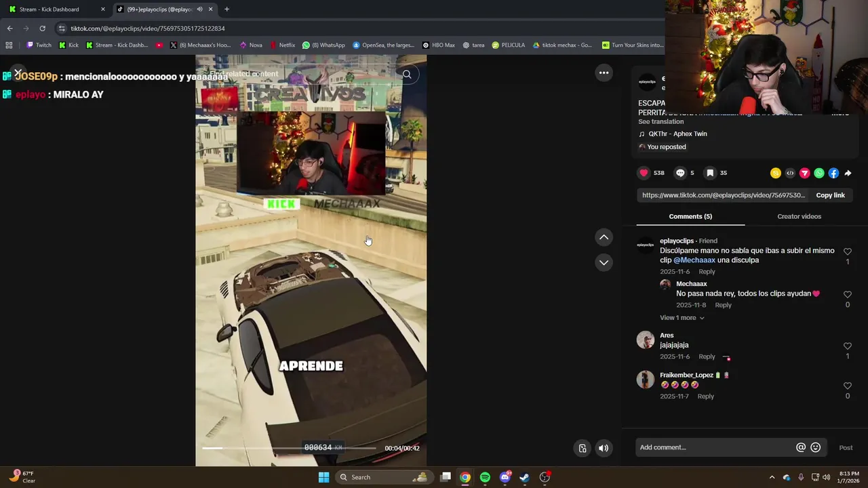Switch to Creator videos tab
The image size is (868, 488).
coord(799,216)
